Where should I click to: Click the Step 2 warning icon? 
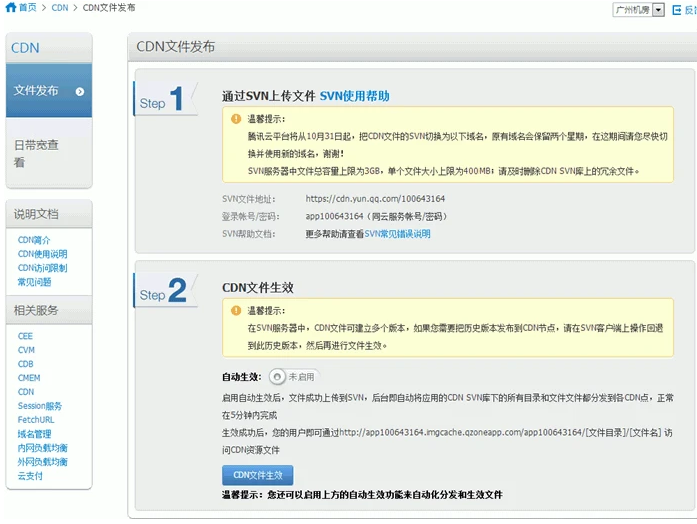coord(238,310)
